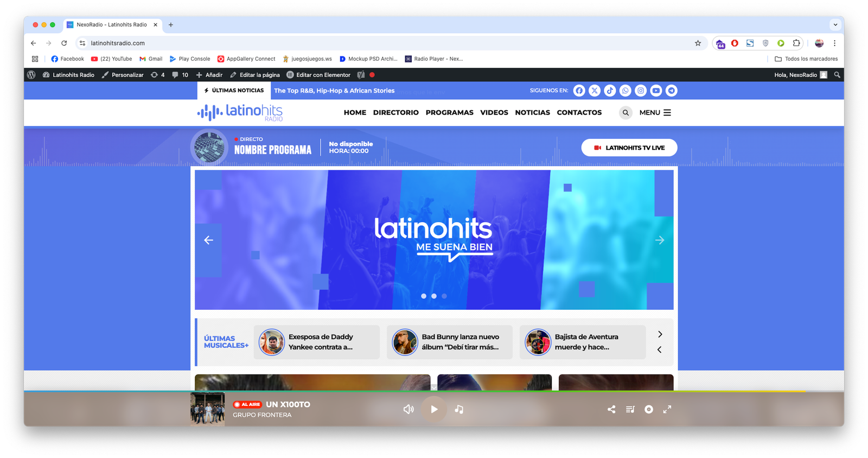Select the first slider pagination dot

424,296
